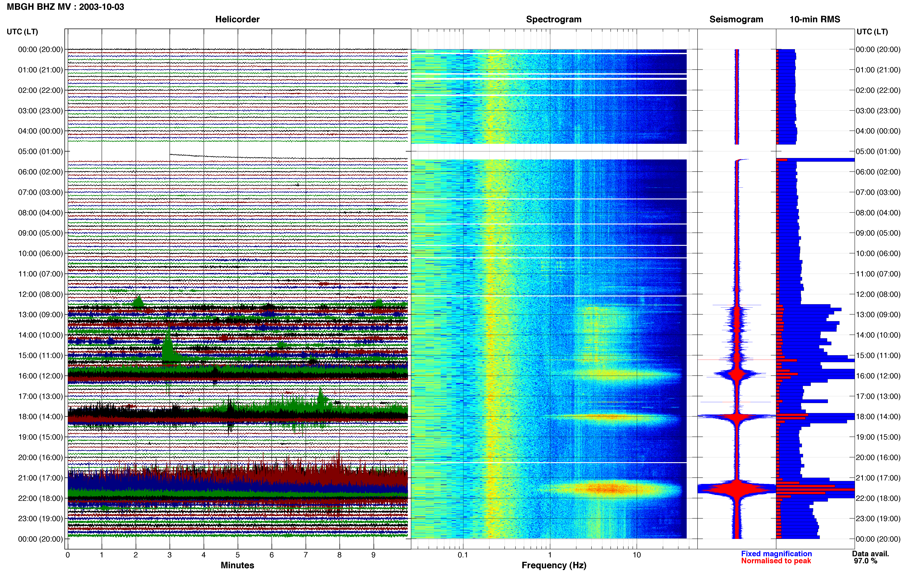Click the Frequency (Hz) axis label
The height and width of the screenshot is (578, 924).
click(554, 565)
